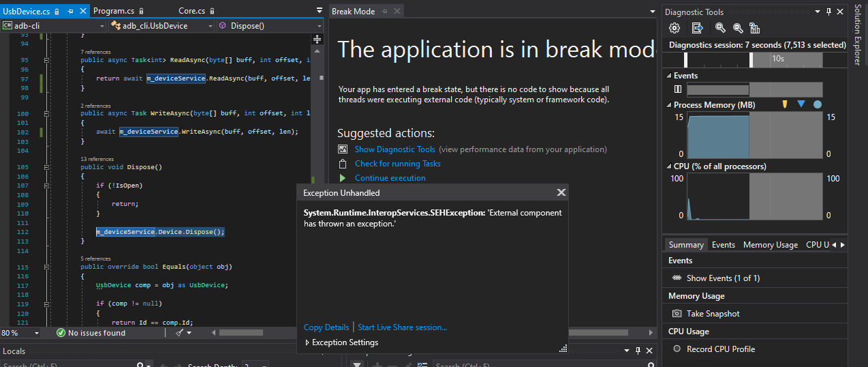The width and height of the screenshot is (868, 367).
Task: Select the Break Mode tab
Action: pyautogui.click(x=353, y=12)
